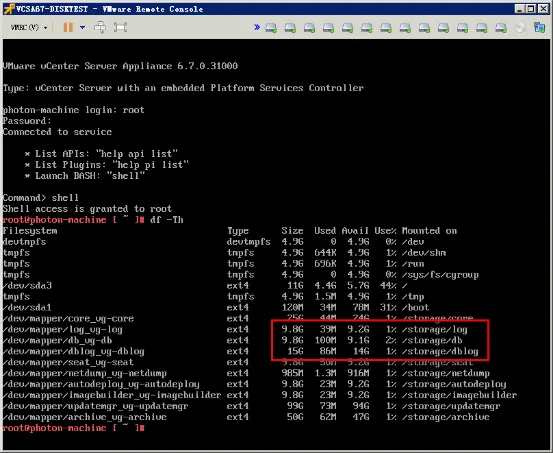The height and width of the screenshot is (453, 553).
Task: Click the '/storage/netdump' mount point
Action: (x=446, y=373)
